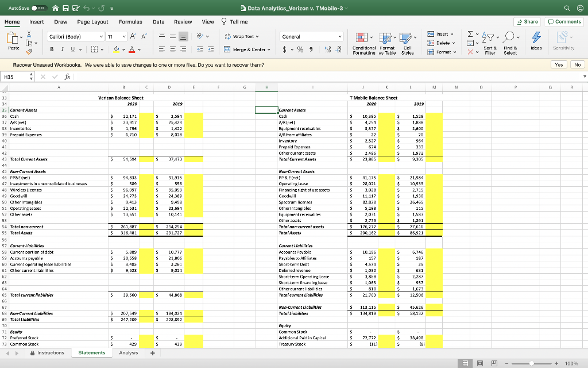The height and width of the screenshot is (368, 588).
Task: Switch to the Analysis sheet tab
Action: [129, 352]
